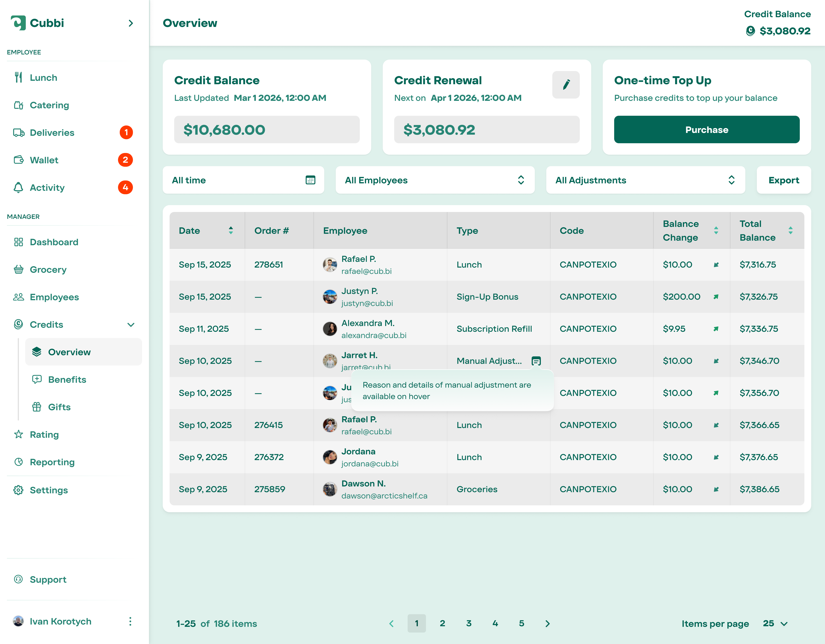Go to page 3
This screenshot has width=825, height=644.
469,623
